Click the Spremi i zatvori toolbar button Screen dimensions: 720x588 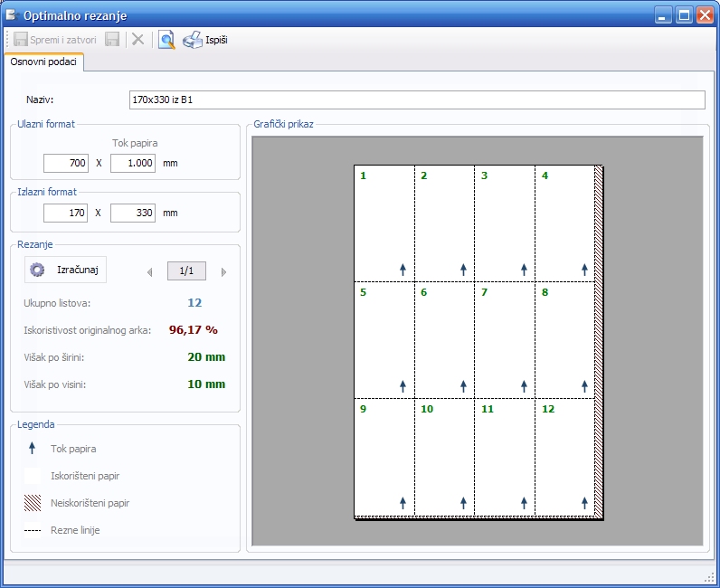click(55, 40)
